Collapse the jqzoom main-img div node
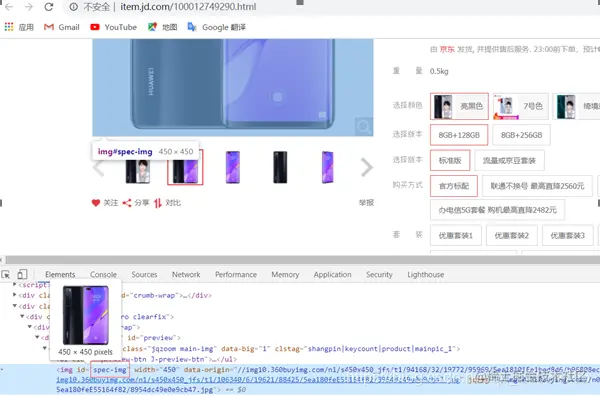 point(44,348)
